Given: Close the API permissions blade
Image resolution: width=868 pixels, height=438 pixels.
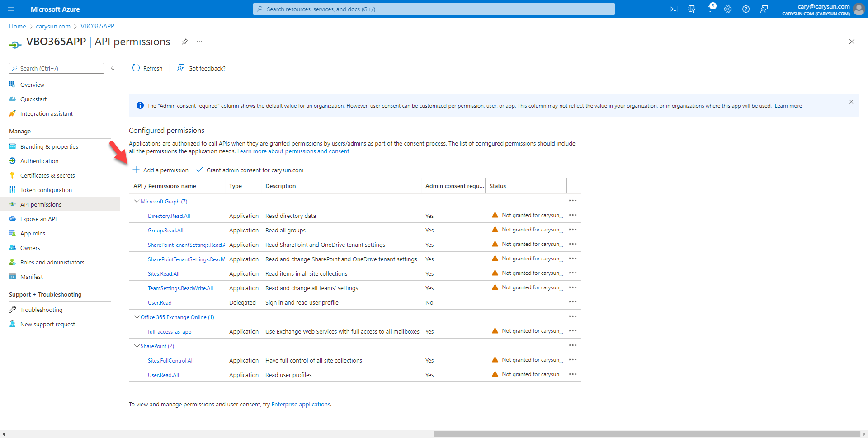Looking at the screenshot, I should click(852, 42).
